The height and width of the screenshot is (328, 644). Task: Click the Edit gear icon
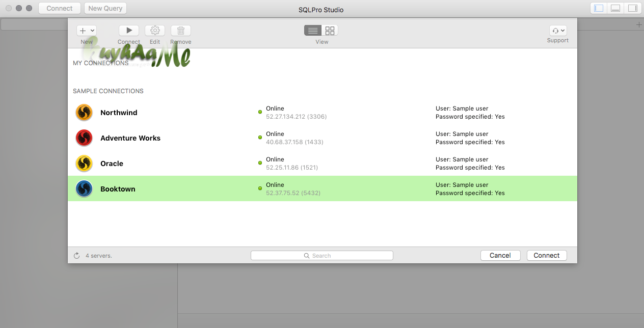[155, 31]
